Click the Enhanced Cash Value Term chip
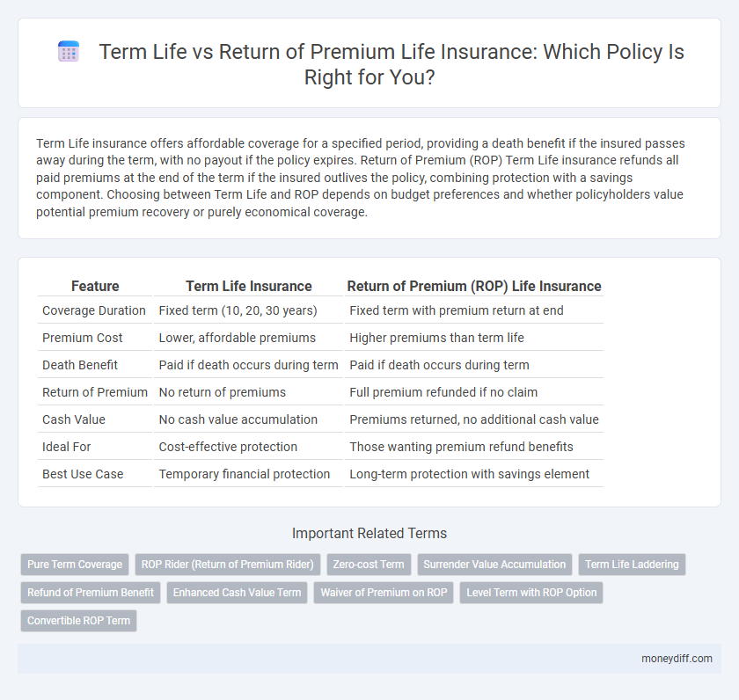 [237, 593]
